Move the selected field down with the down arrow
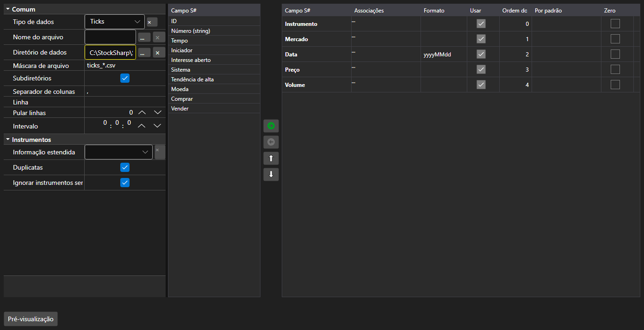644x330 pixels. (x=271, y=175)
